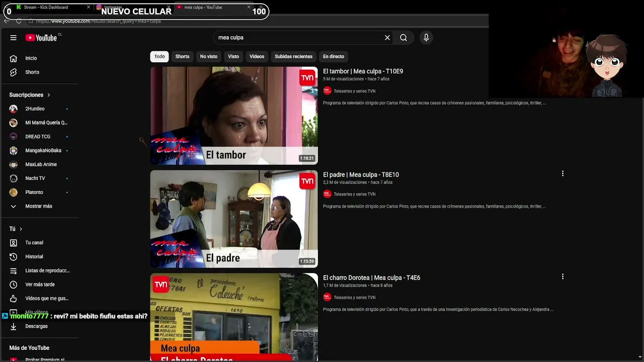Image resolution: width=644 pixels, height=362 pixels.
Task: Click the Descargas download icon
Action: coord(14,326)
